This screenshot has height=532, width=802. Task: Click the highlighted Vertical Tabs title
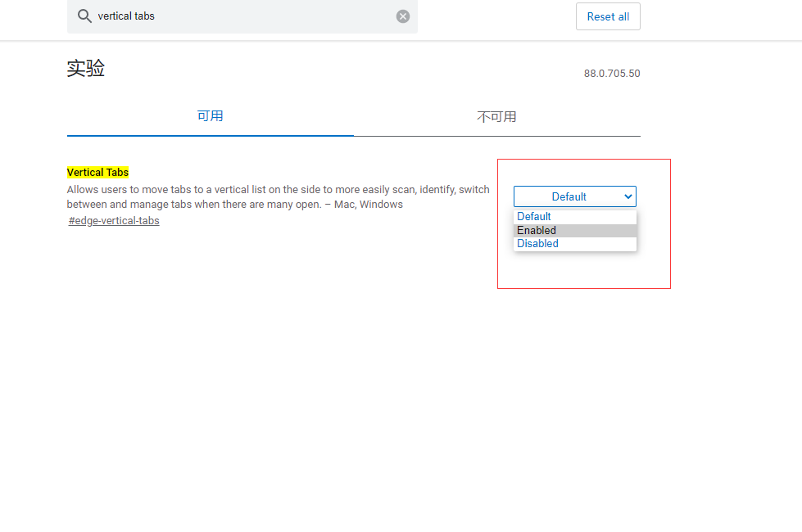[x=97, y=172]
